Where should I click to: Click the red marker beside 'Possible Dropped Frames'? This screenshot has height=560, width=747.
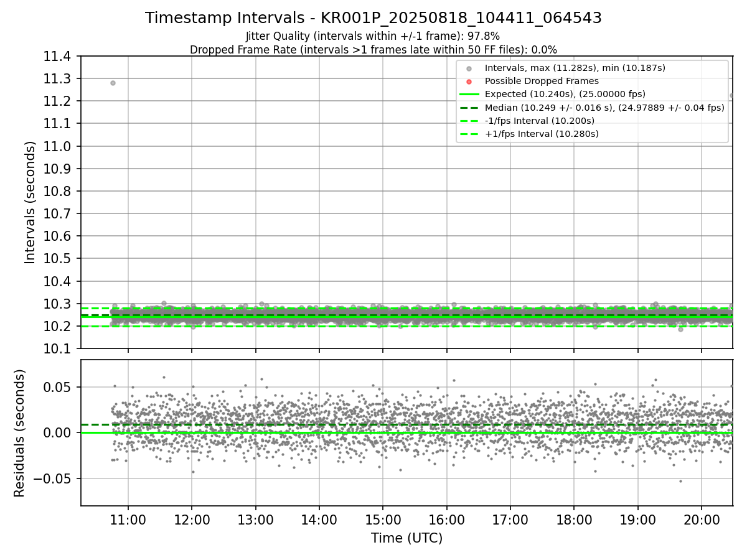469,82
